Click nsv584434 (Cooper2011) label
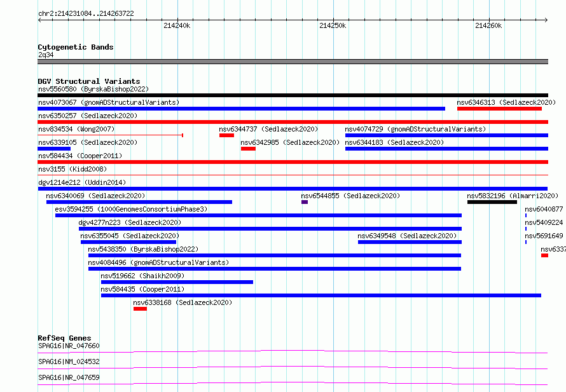 point(80,156)
